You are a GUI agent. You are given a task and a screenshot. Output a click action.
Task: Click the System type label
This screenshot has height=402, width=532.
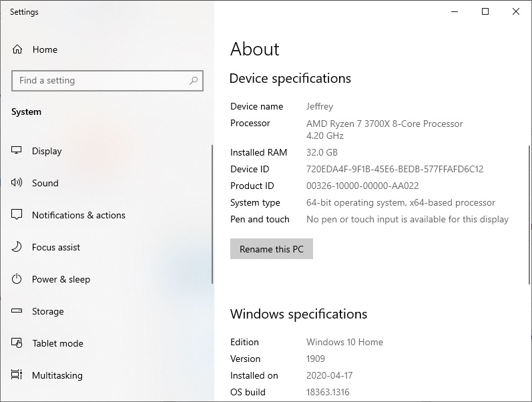click(x=255, y=203)
